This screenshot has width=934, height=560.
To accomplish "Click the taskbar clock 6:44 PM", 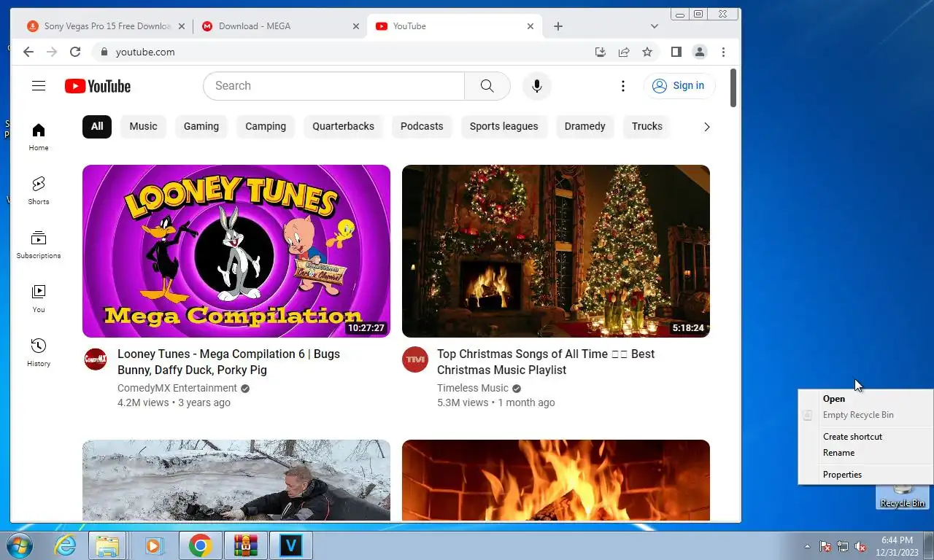I will coord(897,540).
